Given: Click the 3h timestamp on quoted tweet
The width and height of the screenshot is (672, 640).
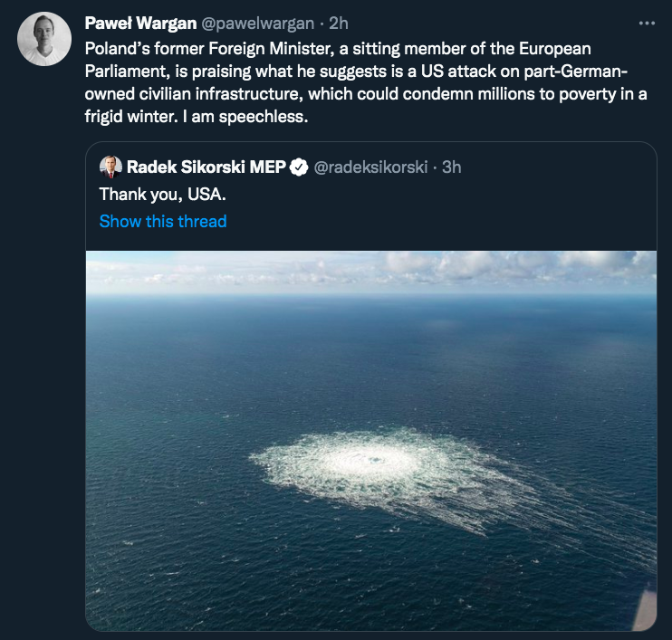Looking at the screenshot, I should pos(452,167).
